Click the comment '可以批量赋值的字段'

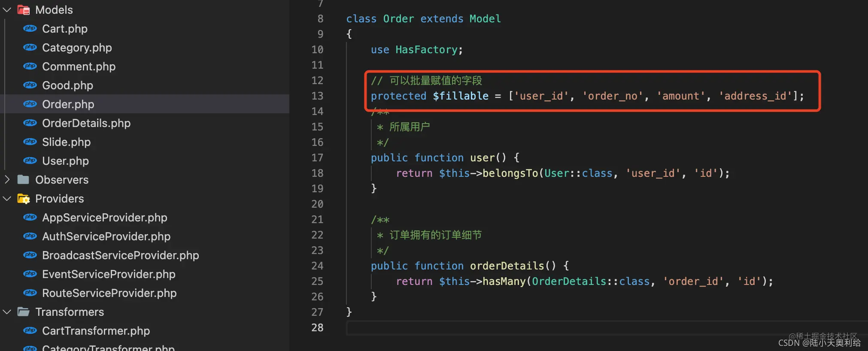(x=436, y=80)
